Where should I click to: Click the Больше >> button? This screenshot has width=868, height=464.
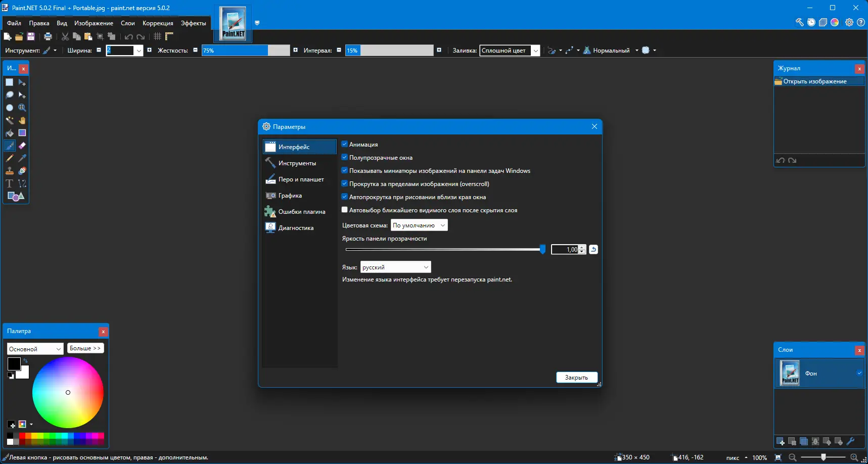(x=85, y=348)
